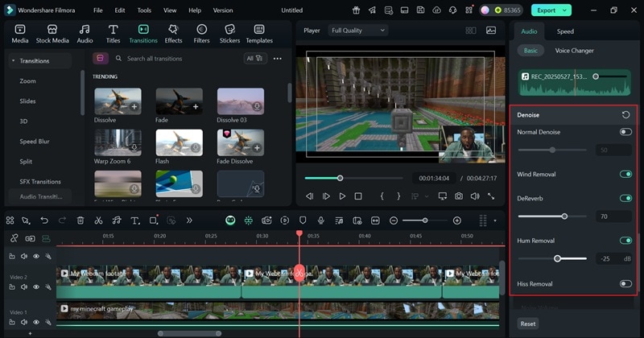Click the player volume speaker icon
The height and width of the screenshot is (338, 644).
point(475,196)
